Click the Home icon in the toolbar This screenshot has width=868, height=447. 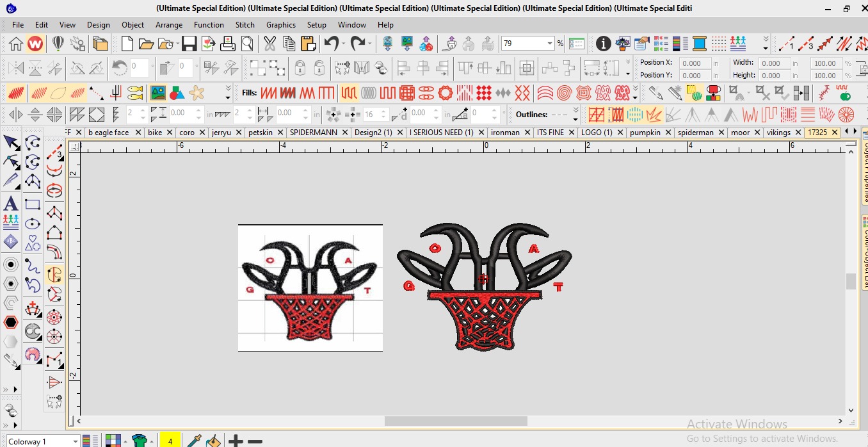tap(16, 44)
